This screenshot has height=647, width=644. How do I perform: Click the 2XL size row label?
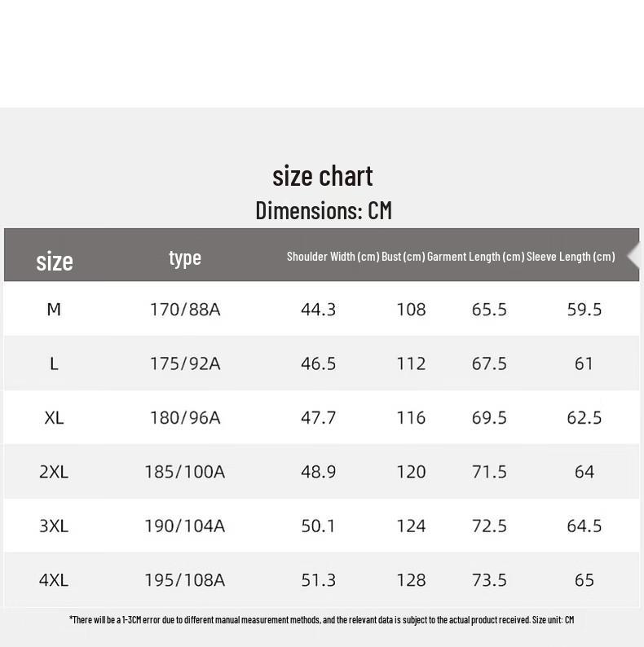pyautogui.click(x=54, y=472)
